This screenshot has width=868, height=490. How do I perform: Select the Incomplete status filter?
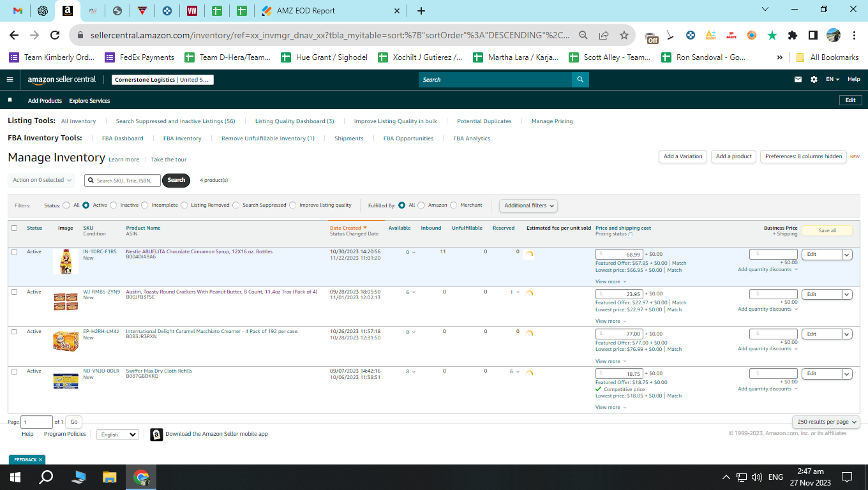coord(145,205)
